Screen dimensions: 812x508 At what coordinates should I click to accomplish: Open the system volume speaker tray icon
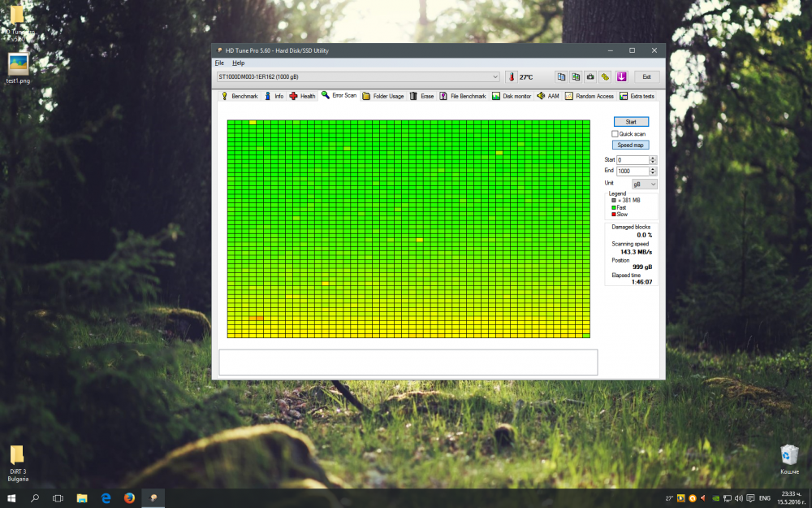[x=739, y=498]
